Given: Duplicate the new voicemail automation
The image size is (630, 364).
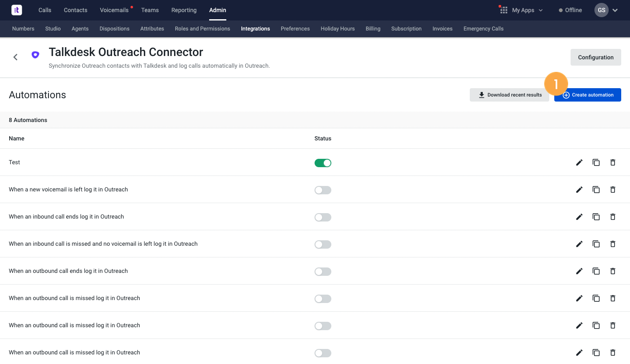Looking at the screenshot, I should [596, 190].
